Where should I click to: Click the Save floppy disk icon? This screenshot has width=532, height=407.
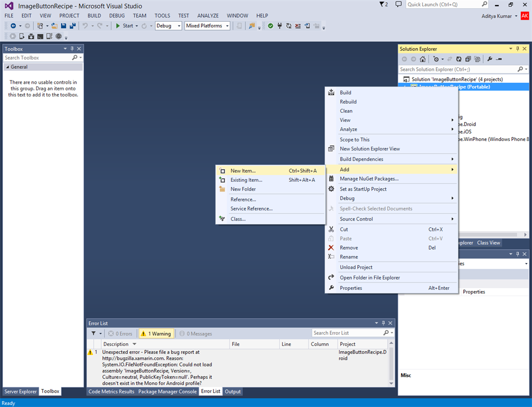[x=64, y=26]
